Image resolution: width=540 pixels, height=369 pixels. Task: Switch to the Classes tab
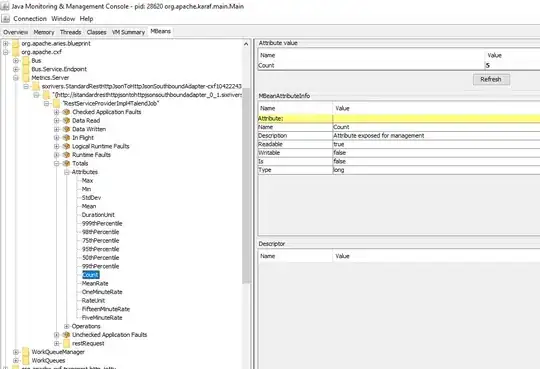(x=96, y=32)
